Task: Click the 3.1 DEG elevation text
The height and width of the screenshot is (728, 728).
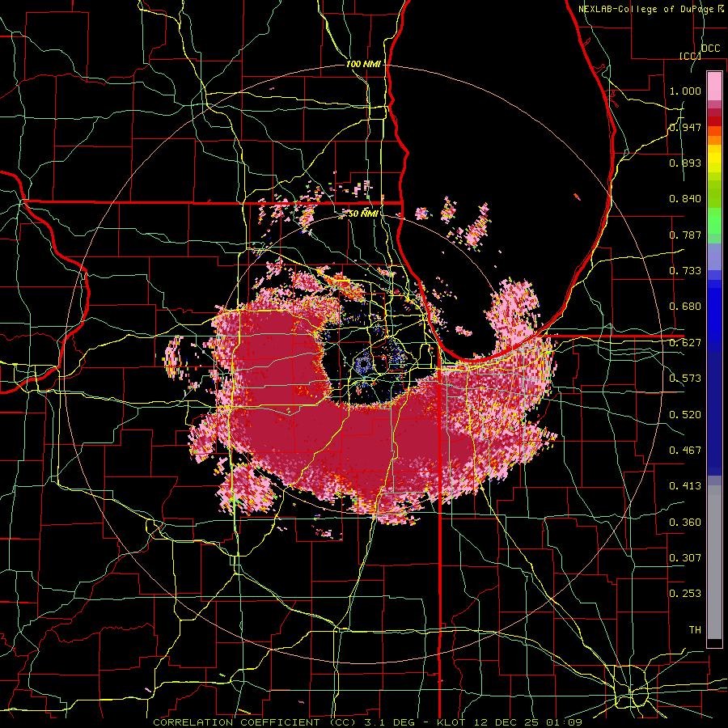Action: point(390,722)
